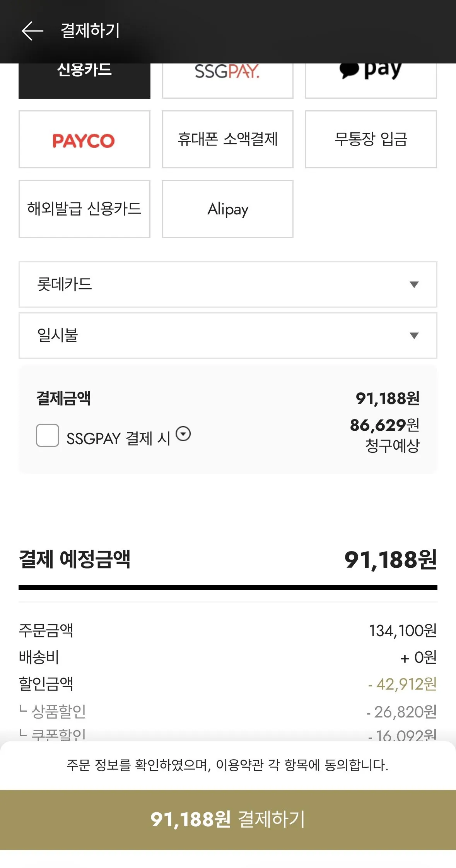Open the 롯데카드 card selection dropdown
Image resolution: width=456 pixels, height=868 pixels.
point(227,284)
